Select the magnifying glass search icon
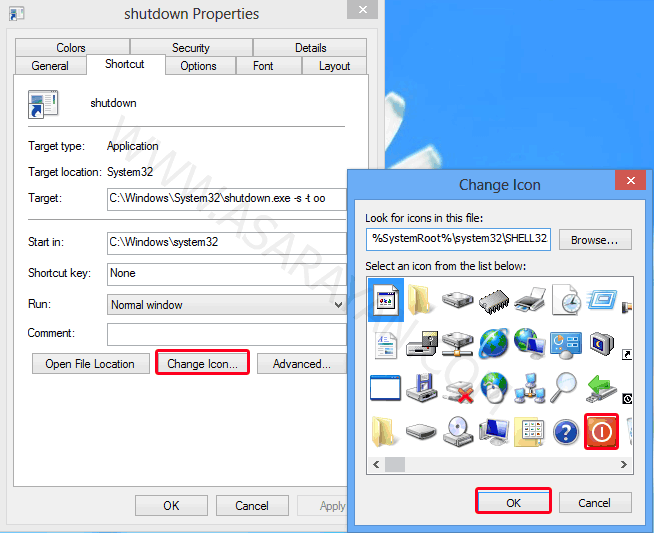654x533 pixels. coord(565,386)
